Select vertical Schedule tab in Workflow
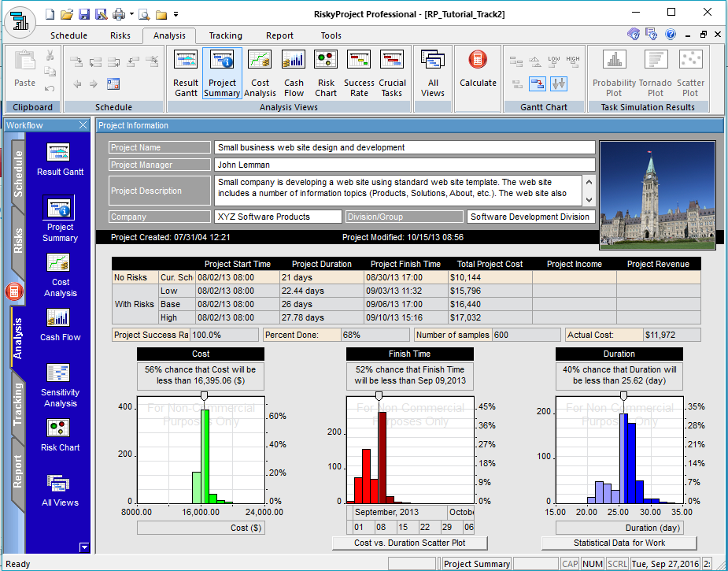Screen dimensions: 728x571 coord(17,174)
